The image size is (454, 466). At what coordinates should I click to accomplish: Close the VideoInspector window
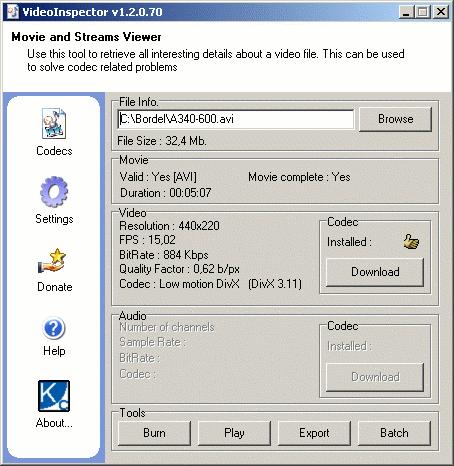(441, 12)
